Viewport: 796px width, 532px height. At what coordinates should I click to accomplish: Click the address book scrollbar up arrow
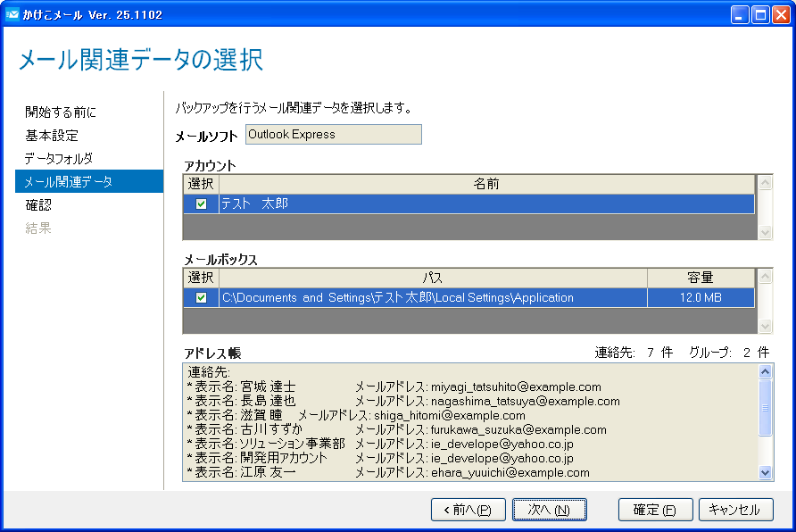[x=765, y=371]
